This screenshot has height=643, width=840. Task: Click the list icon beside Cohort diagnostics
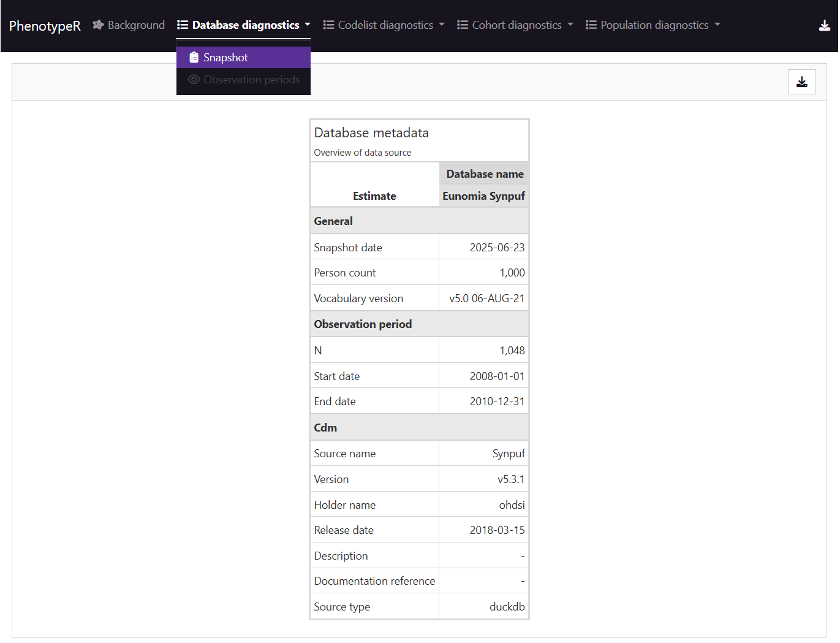(463, 25)
